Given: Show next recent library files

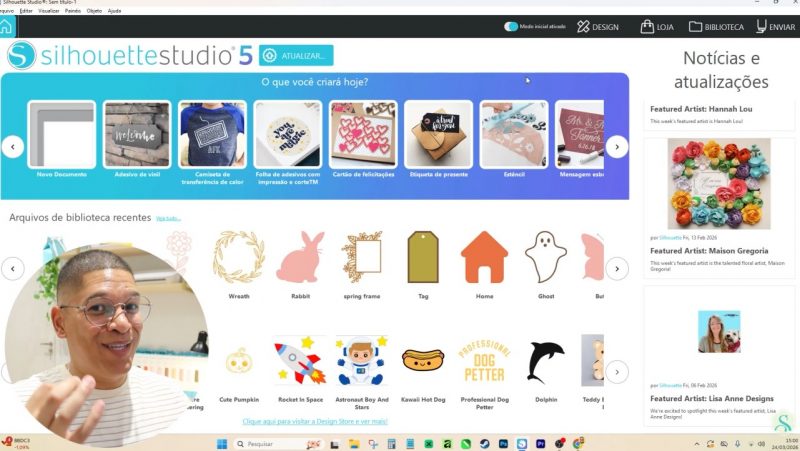Looking at the screenshot, I should [x=617, y=268].
